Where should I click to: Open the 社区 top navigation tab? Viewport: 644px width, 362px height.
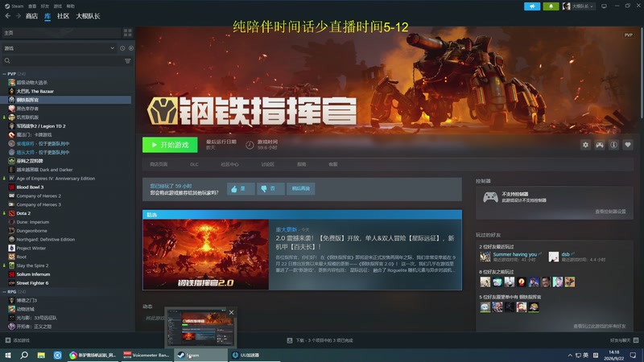[63, 16]
